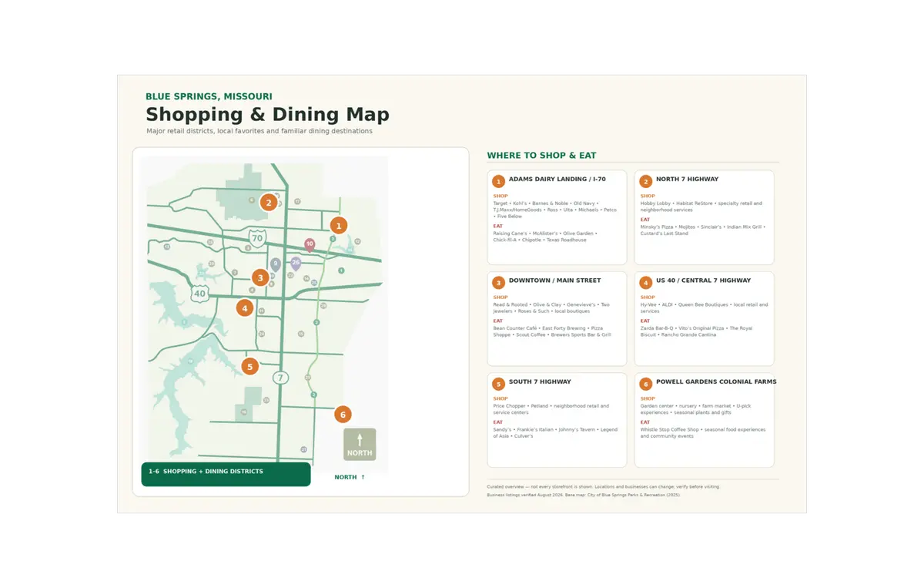This screenshot has width=924, height=588.
Task: Click the 'Price Chopper • Petland' store list
Action: pyautogui.click(x=551, y=409)
